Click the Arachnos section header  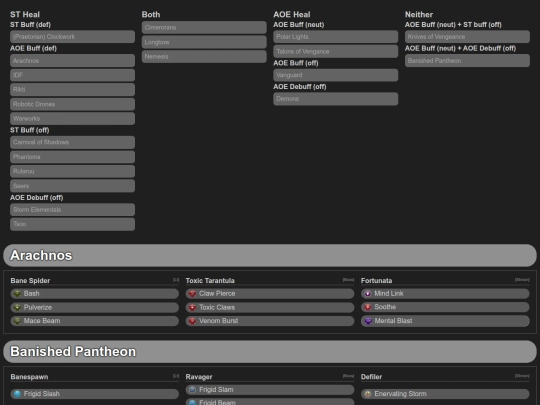(x=270, y=256)
